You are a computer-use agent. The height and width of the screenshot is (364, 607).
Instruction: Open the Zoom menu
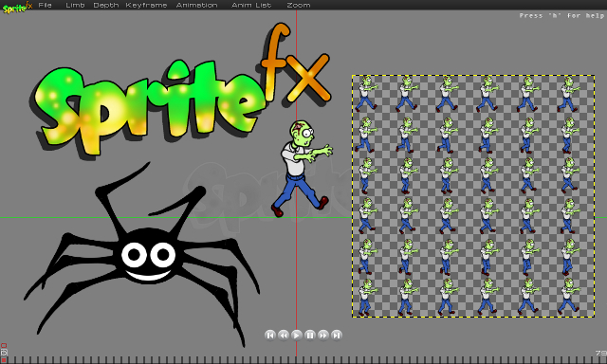299,5
